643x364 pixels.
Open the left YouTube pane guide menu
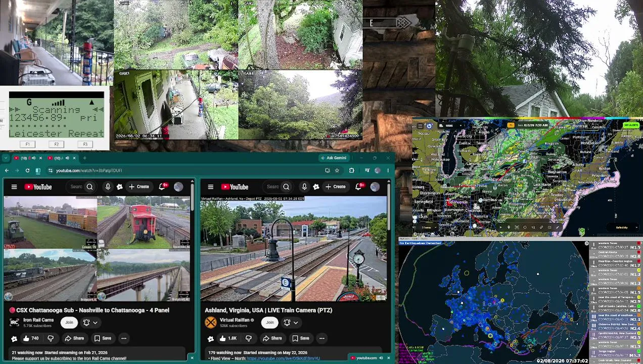[x=14, y=187]
